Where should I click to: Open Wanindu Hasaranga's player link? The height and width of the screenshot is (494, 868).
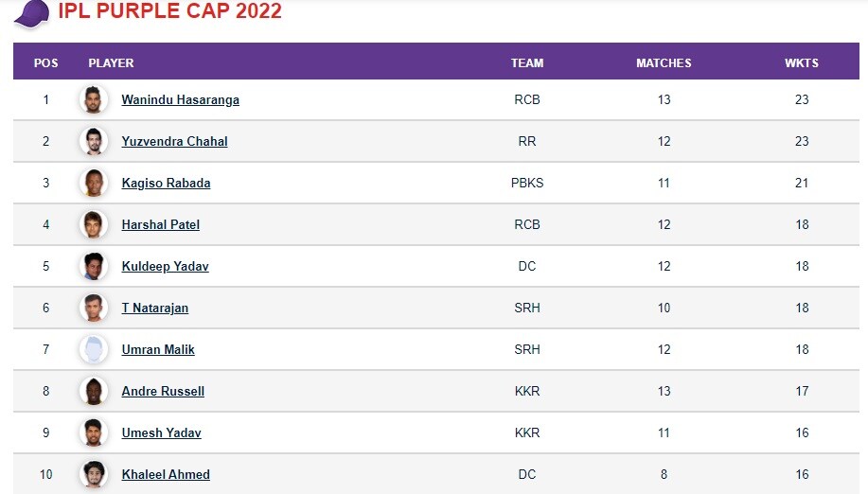[180, 99]
